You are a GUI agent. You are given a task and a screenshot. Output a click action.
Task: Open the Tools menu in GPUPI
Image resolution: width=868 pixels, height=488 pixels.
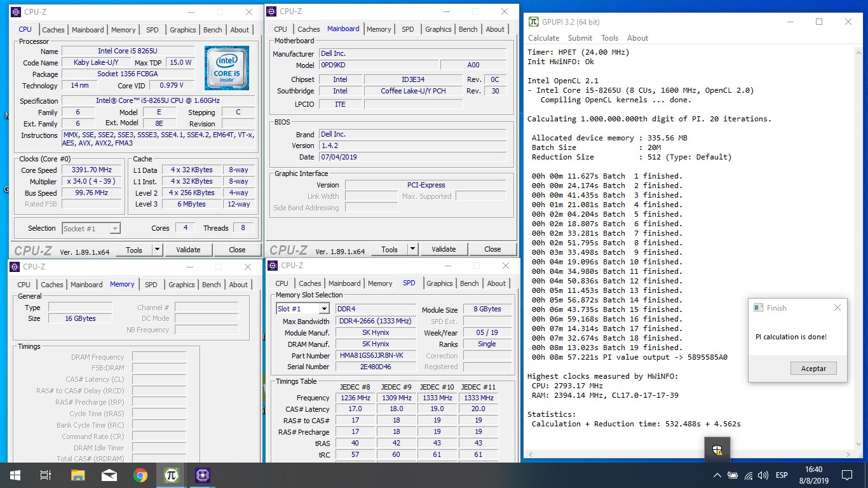click(x=609, y=38)
